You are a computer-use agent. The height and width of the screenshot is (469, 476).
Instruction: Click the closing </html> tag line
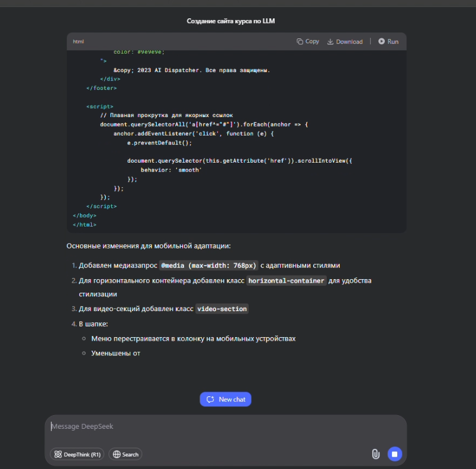point(85,225)
